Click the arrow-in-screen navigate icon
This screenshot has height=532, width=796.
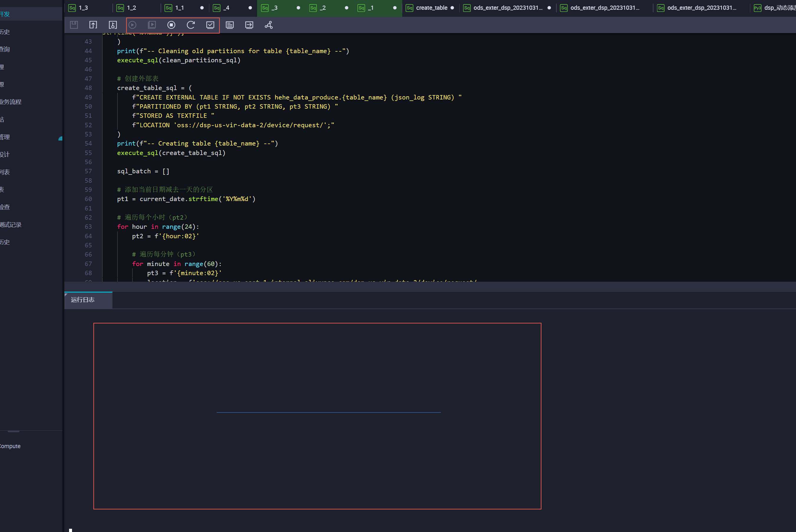pyautogui.click(x=249, y=25)
